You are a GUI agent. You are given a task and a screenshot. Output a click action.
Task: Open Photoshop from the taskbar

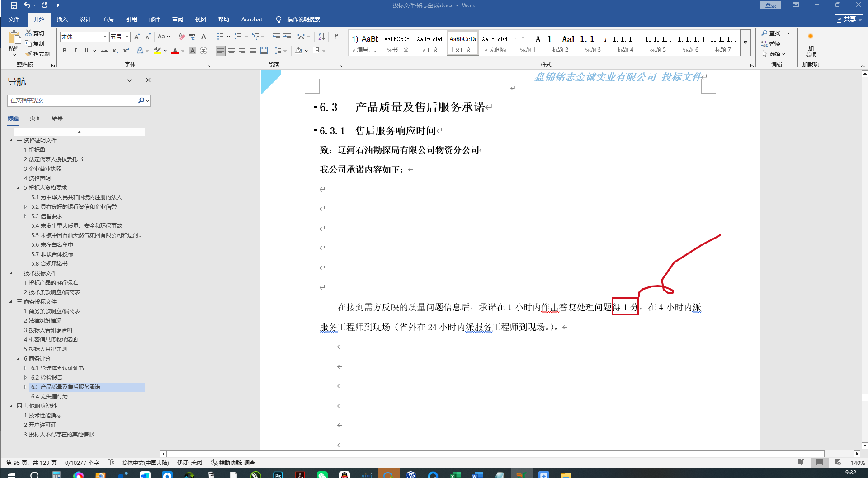pyautogui.click(x=278, y=474)
